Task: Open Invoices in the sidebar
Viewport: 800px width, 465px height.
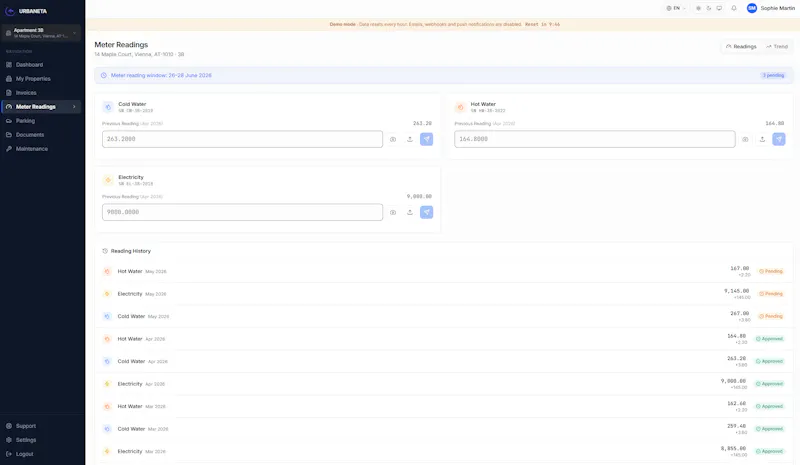Action: coord(41,93)
